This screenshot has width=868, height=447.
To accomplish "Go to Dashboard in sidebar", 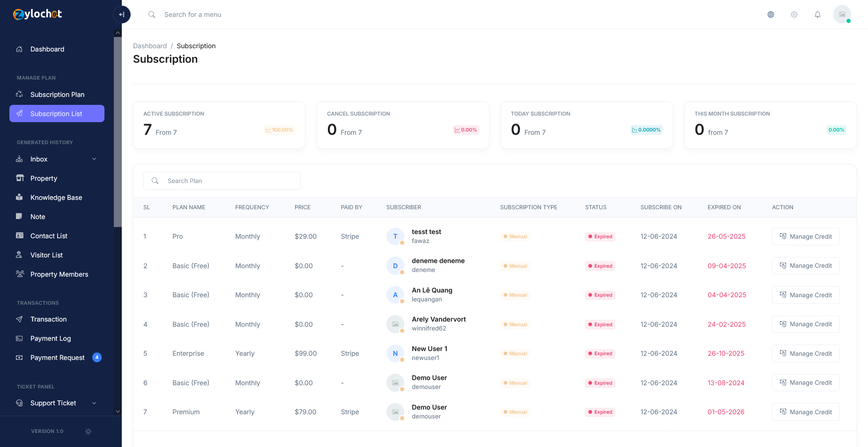I will point(57,49).
